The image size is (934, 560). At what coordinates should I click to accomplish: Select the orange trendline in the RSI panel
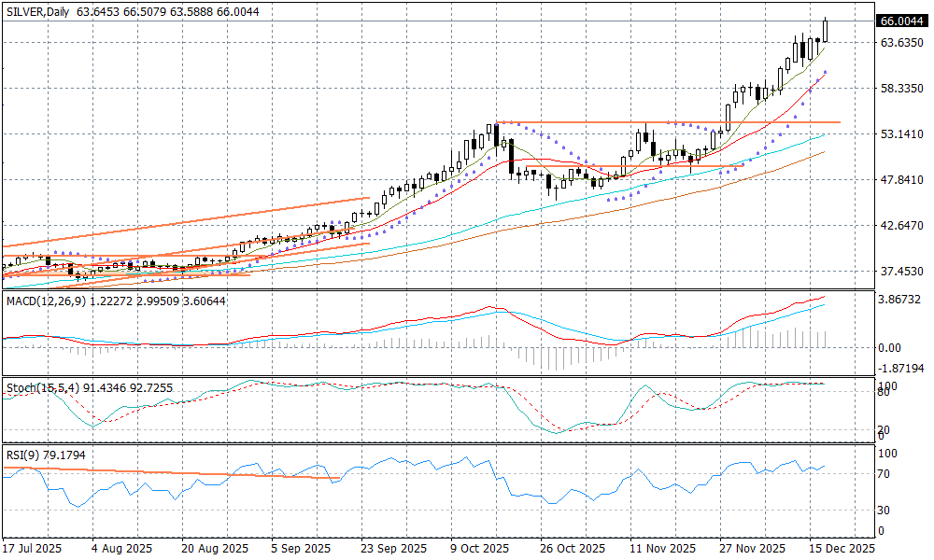tap(187, 474)
